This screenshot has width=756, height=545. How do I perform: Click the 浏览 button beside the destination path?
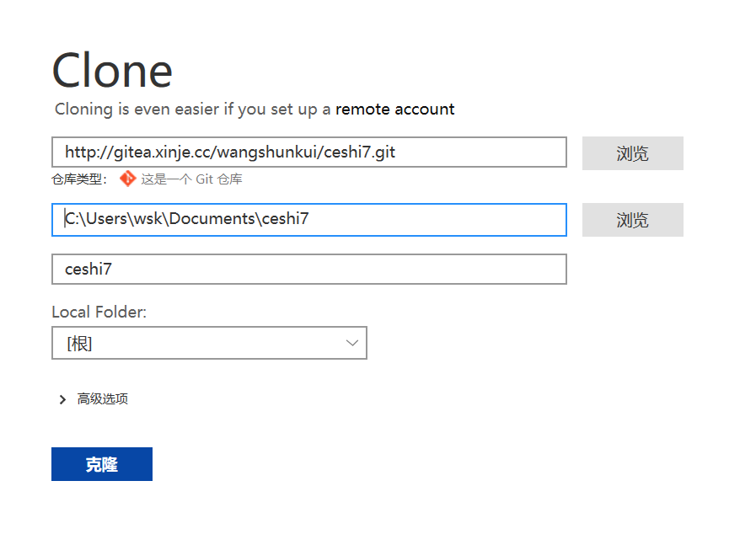coord(633,220)
